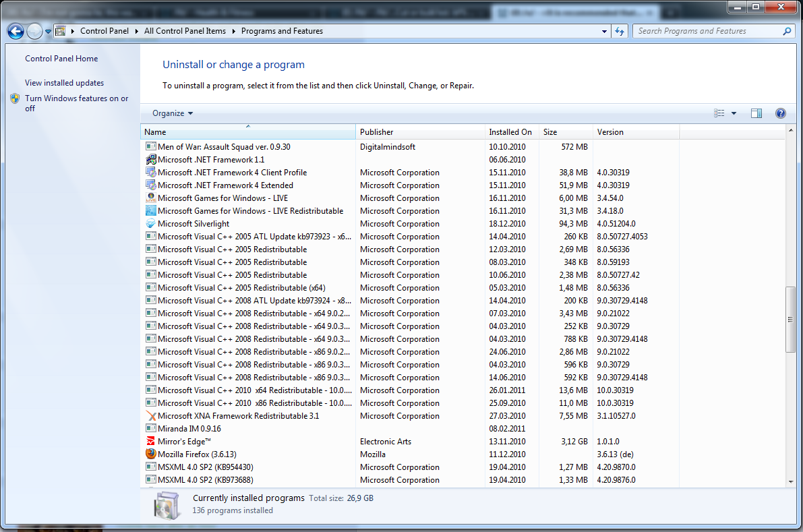Click the Refresh button beside address bar

620,31
